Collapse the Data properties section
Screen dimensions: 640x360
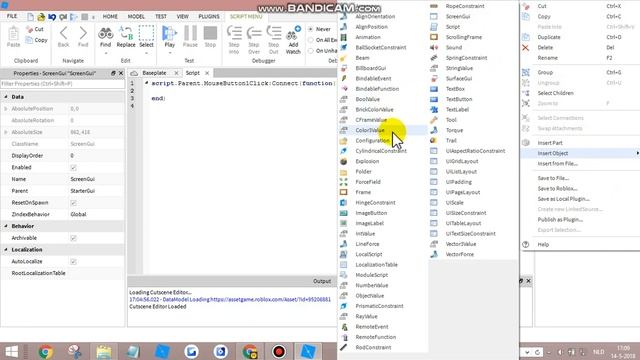pyautogui.click(x=6, y=97)
